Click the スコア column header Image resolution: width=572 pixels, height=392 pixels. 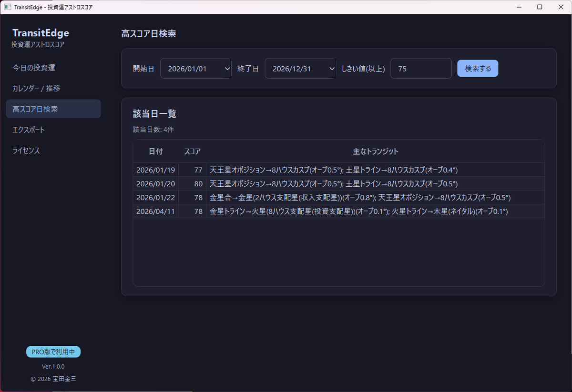click(192, 151)
